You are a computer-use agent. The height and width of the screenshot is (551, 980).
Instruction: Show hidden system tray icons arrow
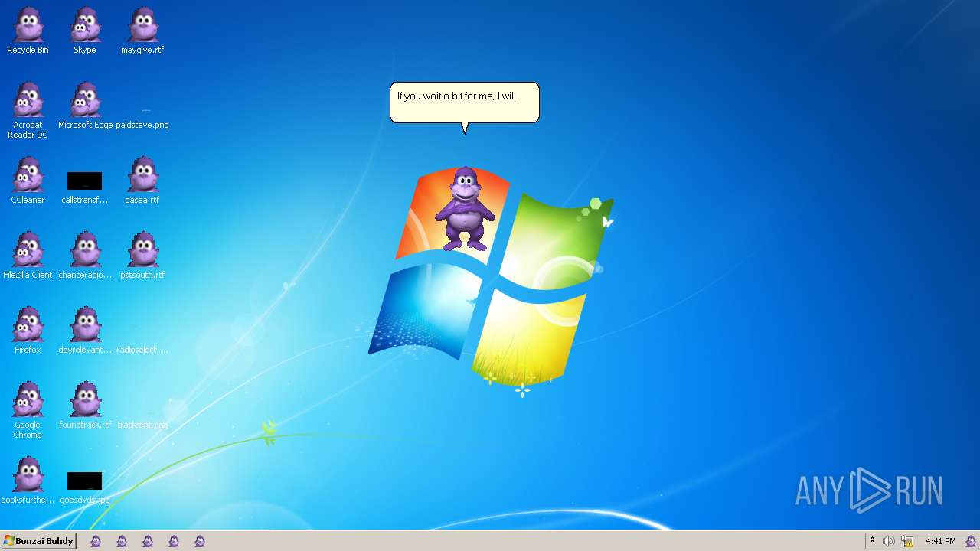872,541
